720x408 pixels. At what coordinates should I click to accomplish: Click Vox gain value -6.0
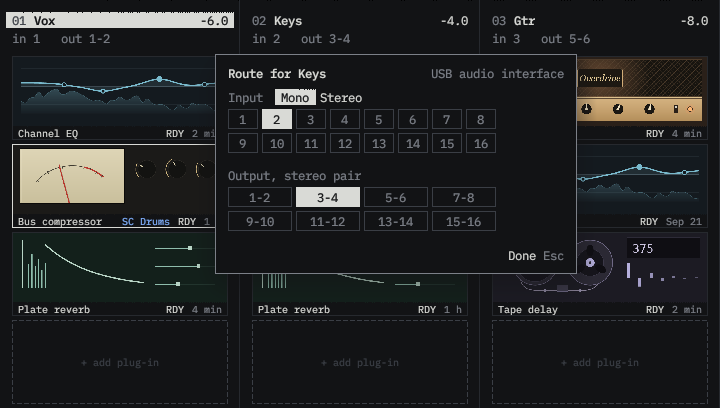pyautogui.click(x=214, y=21)
